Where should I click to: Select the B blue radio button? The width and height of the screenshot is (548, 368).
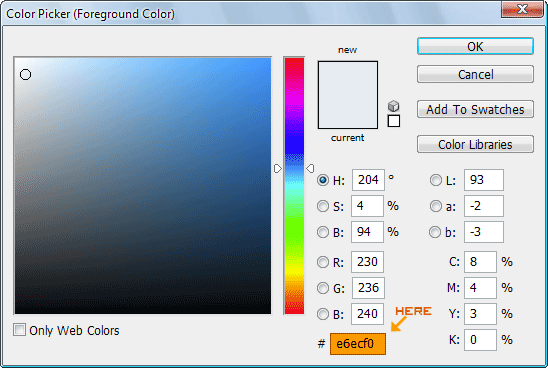[323, 314]
